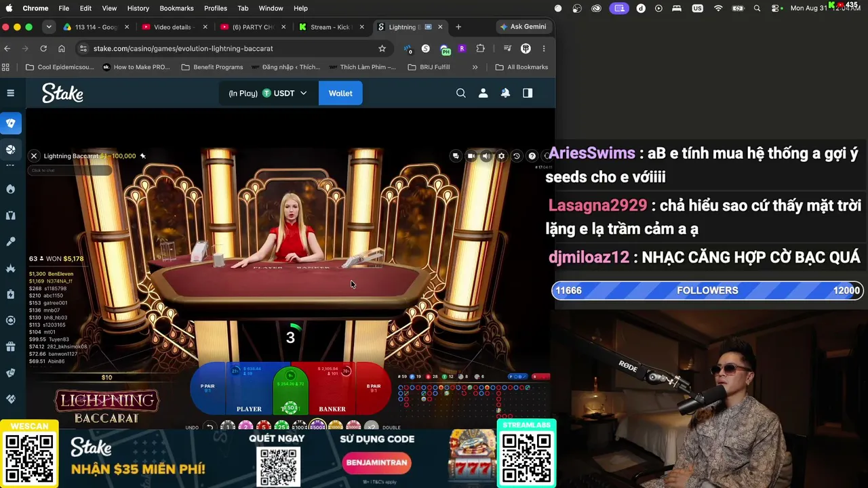Select the Casino cards icon in sidebar
Viewport: 868px width, 488px height.
11,123
